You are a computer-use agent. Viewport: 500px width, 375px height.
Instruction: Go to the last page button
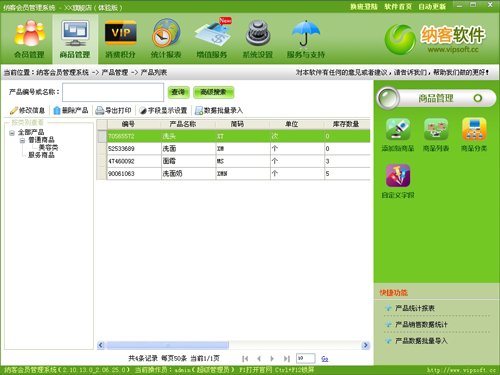click(x=286, y=359)
